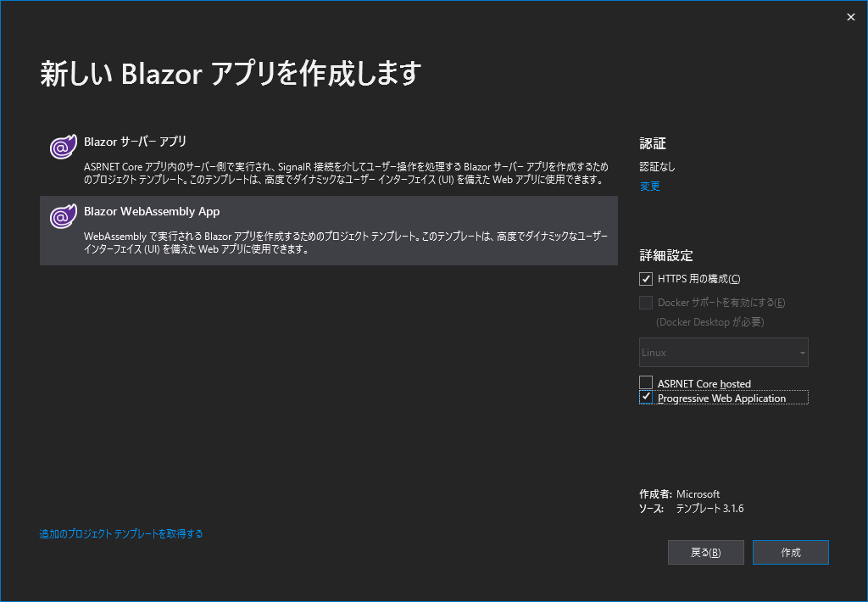Select the Blazor WebAssembly App template title
The height and width of the screenshot is (602, 868).
(x=152, y=212)
